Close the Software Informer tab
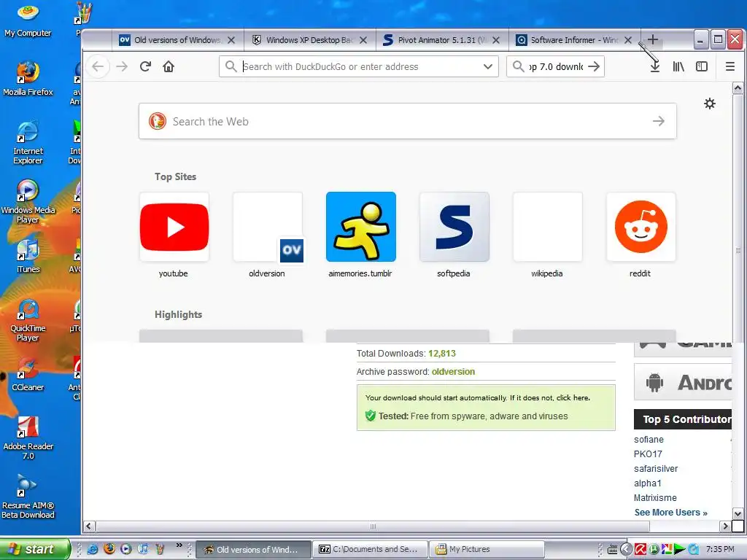The image size is (747, 560). pos(628,40)
